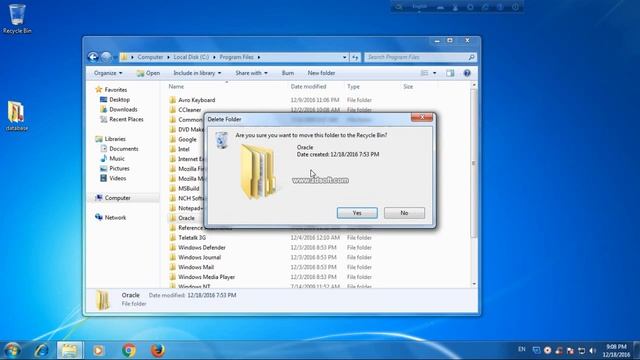The width and height of the screenshot is (640, 360).
Task: Click the Search Program Files box
Action: point(420,57)
